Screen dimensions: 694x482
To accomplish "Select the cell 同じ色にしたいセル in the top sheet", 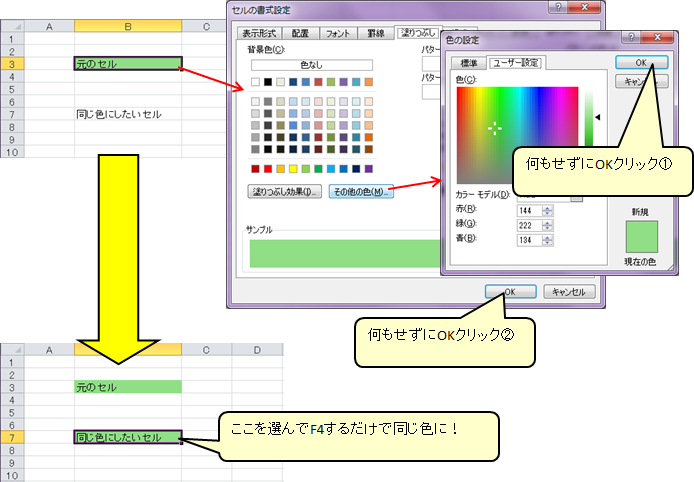I will (128, 114).
